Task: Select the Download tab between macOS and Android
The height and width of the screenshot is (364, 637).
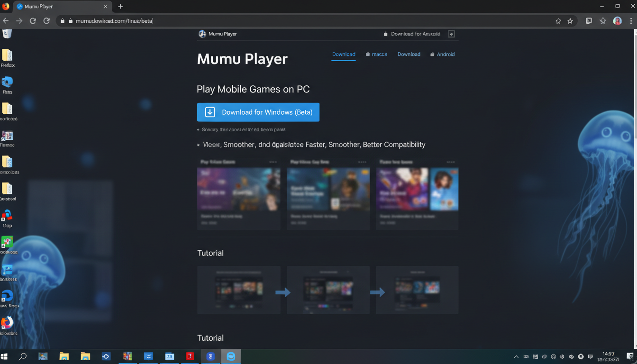Action: point(409,55)
